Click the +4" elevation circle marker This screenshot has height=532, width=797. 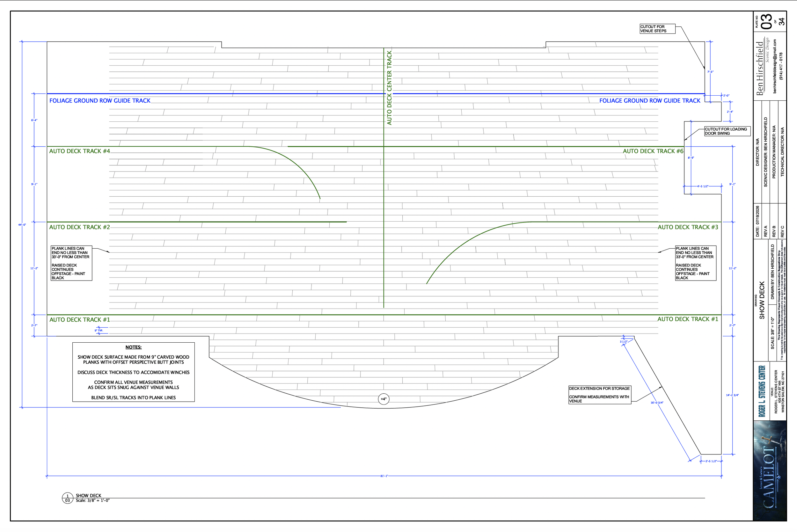point(384,399)
